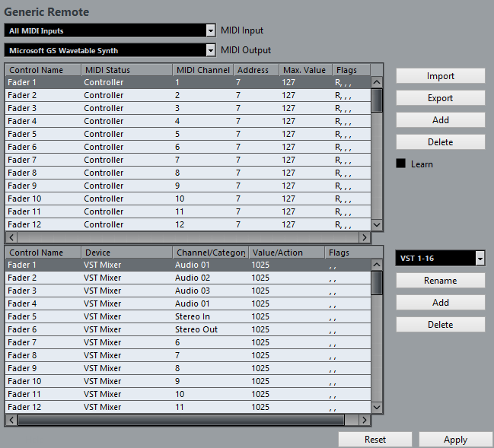Screen dimensions: 494x448
Task: Click lower table horizontal scrollbar thumb
Action: [x=181, y=420]
